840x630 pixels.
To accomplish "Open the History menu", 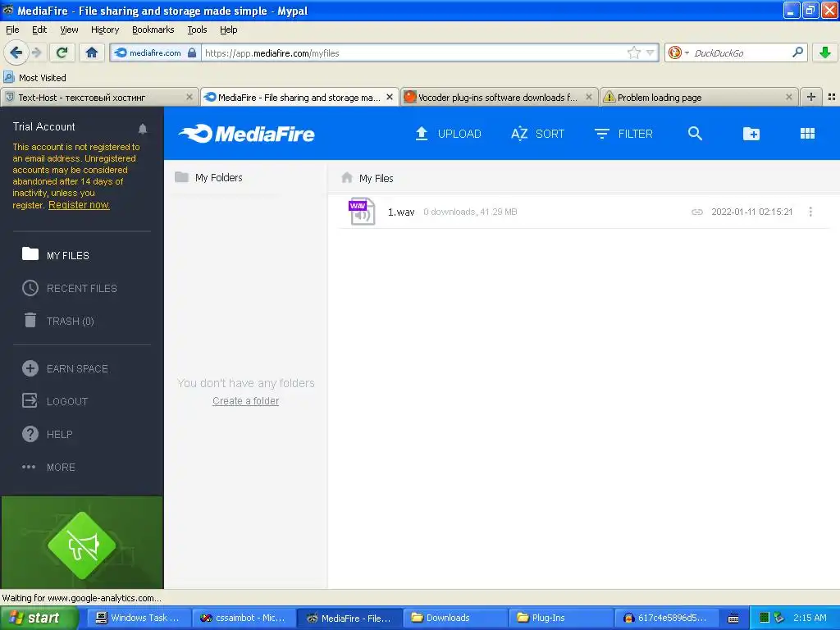I will (x=104, y=30).
